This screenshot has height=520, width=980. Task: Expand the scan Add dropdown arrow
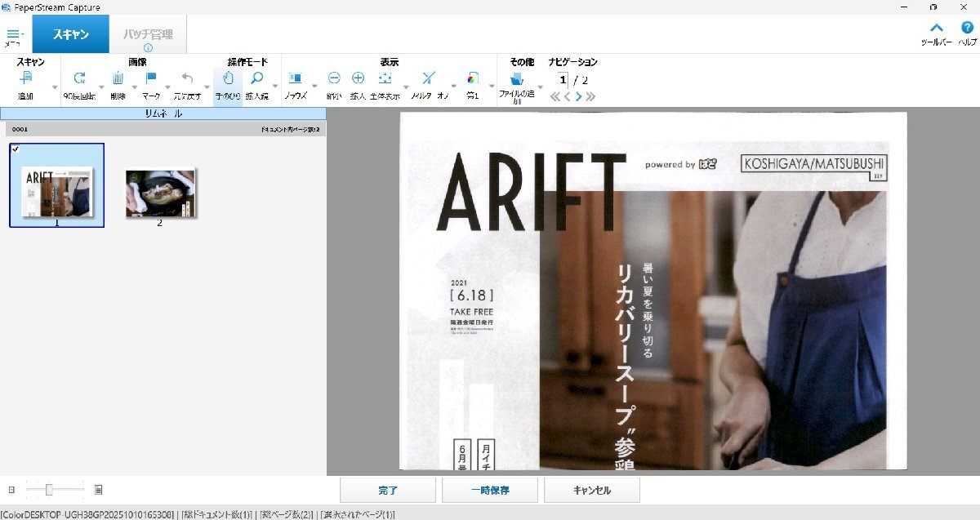click(55, 87)
